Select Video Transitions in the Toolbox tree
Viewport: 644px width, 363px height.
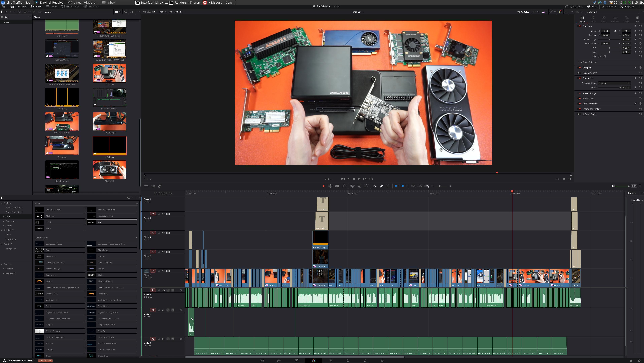tap(14, 208)
